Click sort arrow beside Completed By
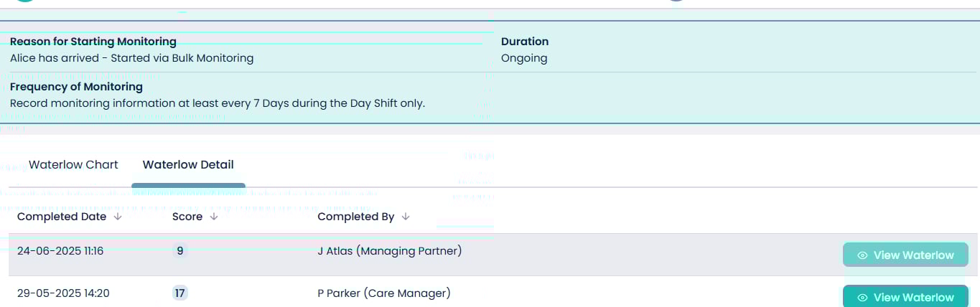This screenshot has height=307, width=980. tap(406, 217)
